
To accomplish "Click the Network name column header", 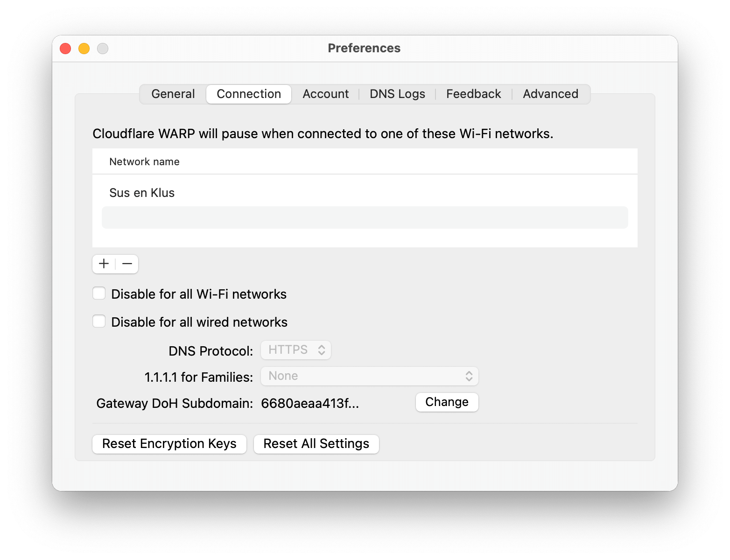I will (144, 161).
